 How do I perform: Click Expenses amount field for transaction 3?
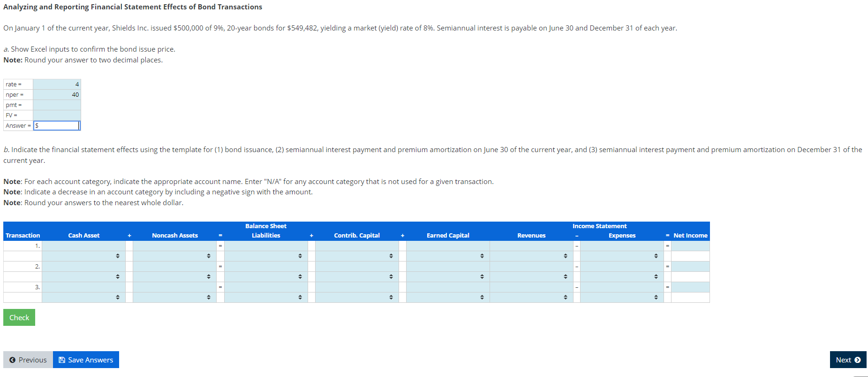[x=622, y=287]
